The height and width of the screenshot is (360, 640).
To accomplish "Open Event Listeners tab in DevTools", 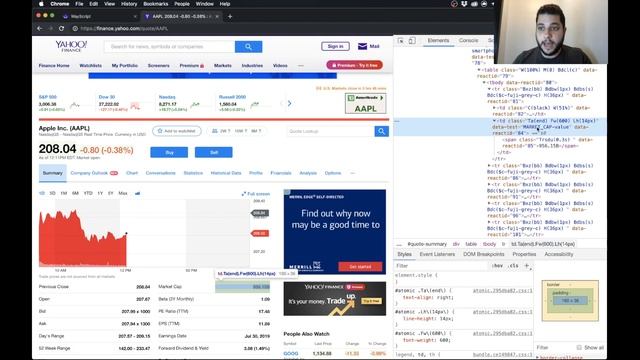I will pos(437,254).
